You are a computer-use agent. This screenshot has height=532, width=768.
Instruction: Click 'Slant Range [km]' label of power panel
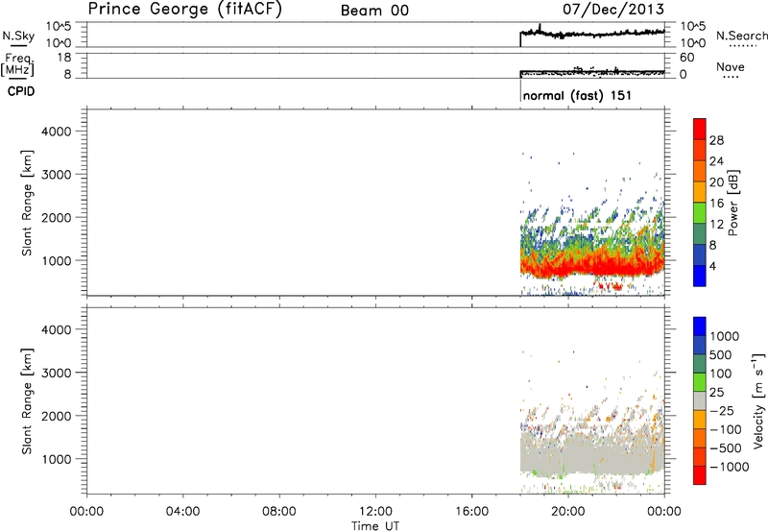[x=27, y=203]
